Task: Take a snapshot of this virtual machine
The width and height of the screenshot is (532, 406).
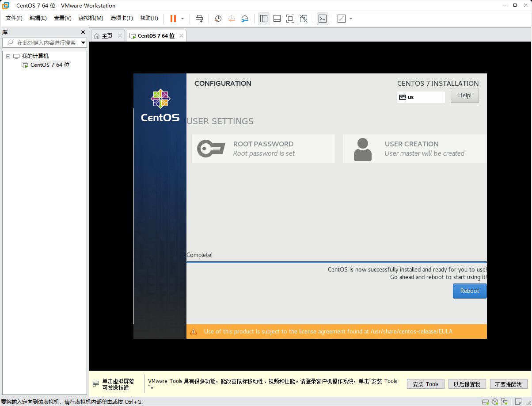Action: point(218,19)
